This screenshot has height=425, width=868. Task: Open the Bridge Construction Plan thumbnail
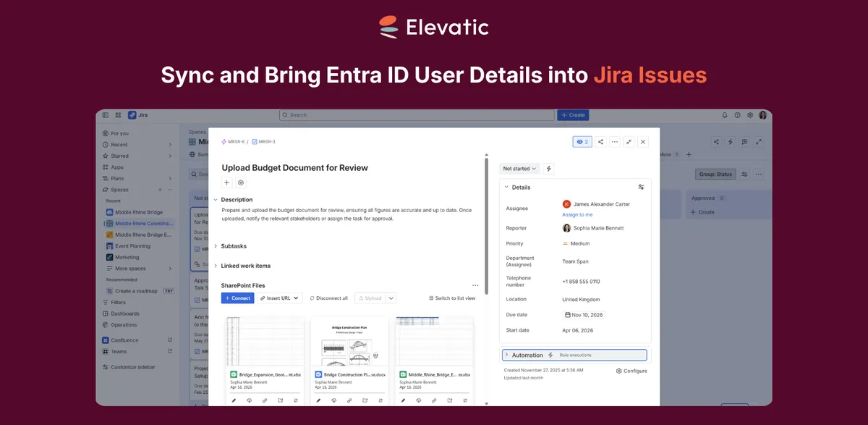coord(349,342)
